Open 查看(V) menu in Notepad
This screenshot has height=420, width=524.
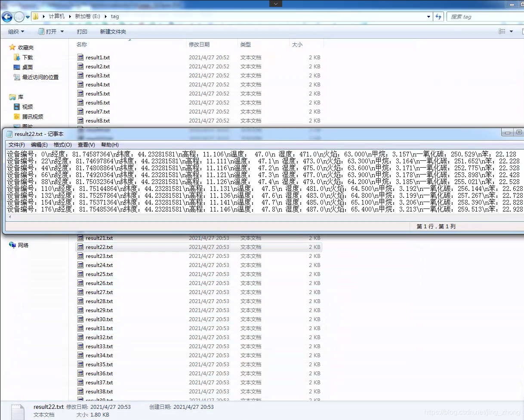(86, 145)
